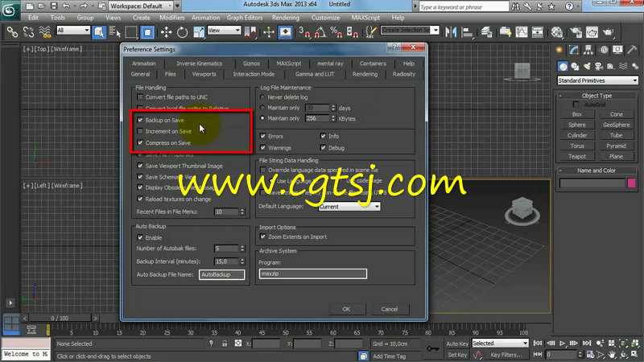Open the Modify command panel tab
The height and width of the screenshot is (362, 644).
(574, 50)
